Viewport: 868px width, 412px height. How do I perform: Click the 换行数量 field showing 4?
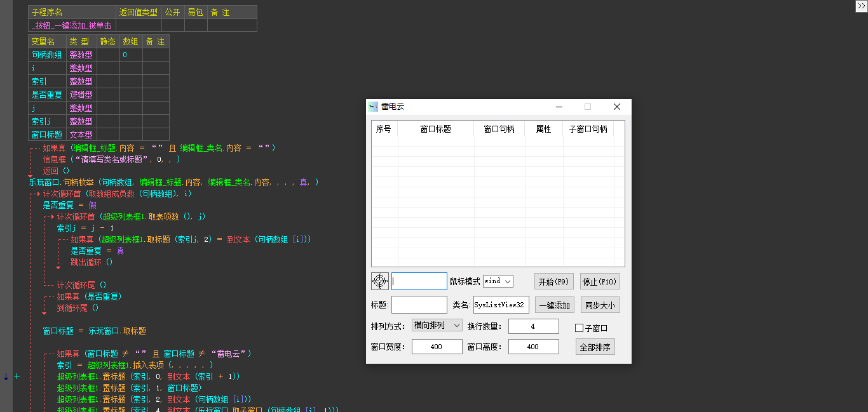tap(533, 326)
